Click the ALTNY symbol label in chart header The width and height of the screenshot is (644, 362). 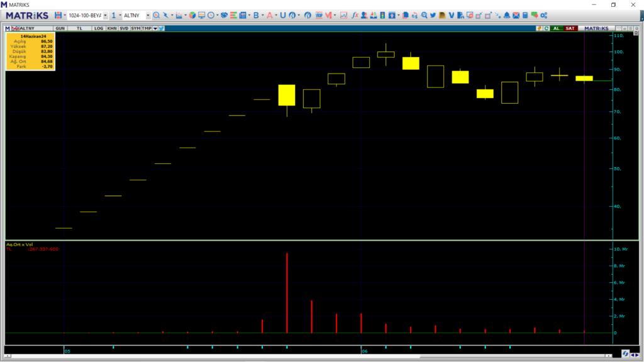[x=27, y=28]
